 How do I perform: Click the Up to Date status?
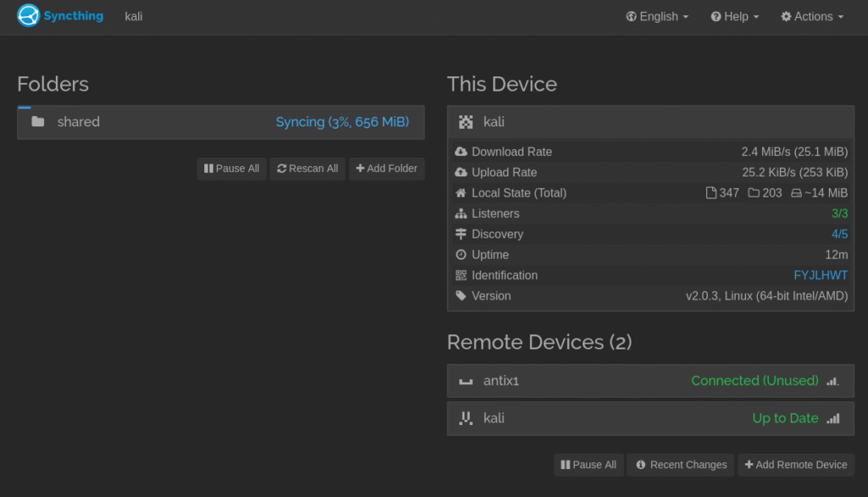tap(785, 418)
